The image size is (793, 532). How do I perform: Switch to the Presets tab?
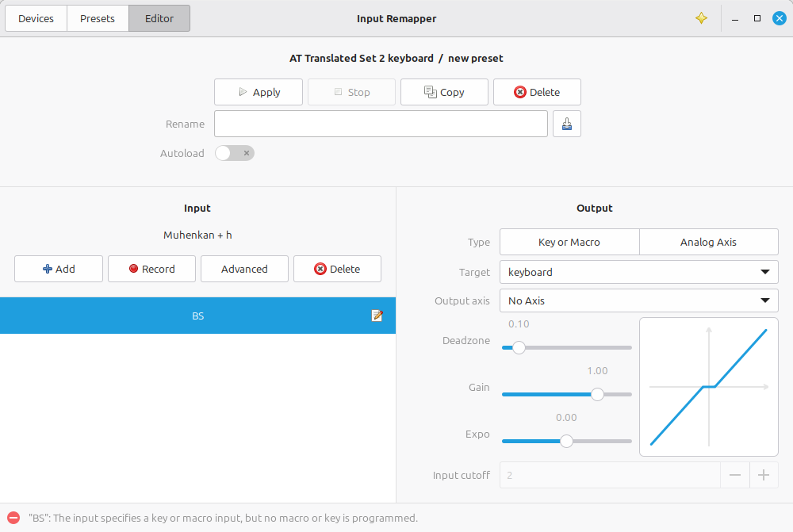tap(98, 19)
